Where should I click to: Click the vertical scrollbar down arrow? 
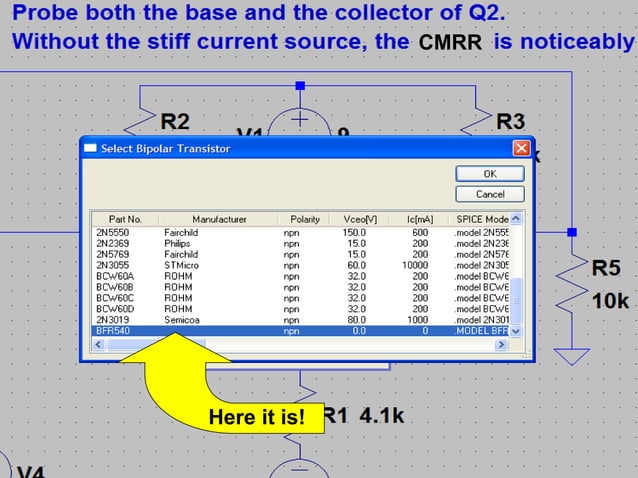pyautogui.click(x=516, y=331)
